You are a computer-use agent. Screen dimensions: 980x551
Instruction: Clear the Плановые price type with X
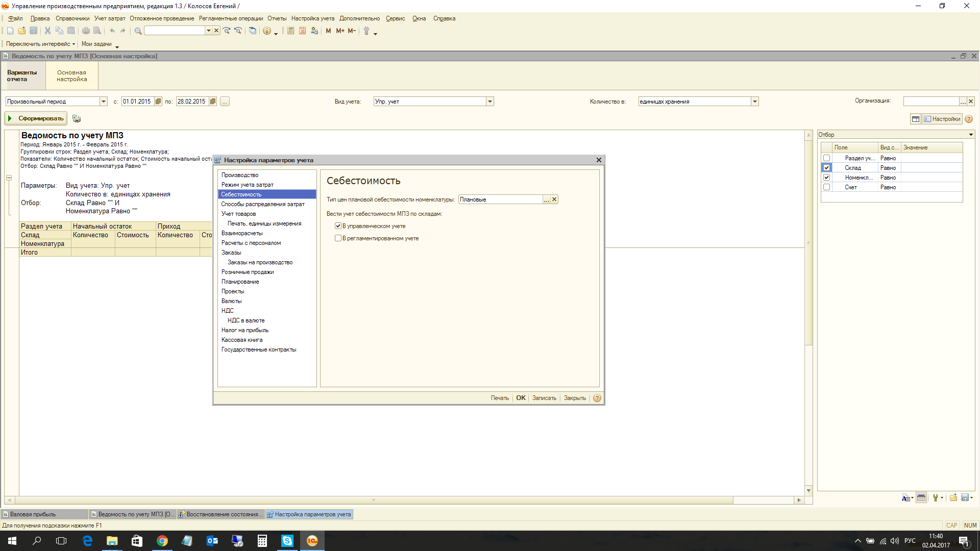[554, 199]
